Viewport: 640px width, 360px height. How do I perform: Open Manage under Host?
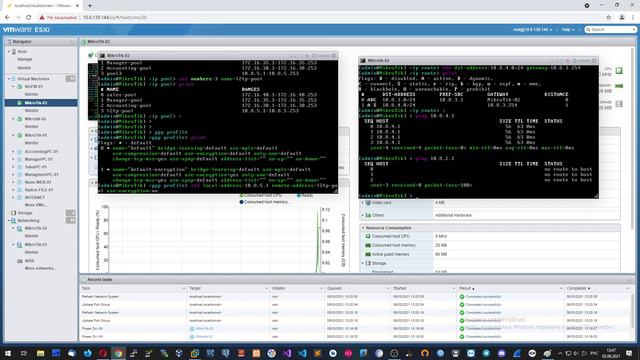24,60
